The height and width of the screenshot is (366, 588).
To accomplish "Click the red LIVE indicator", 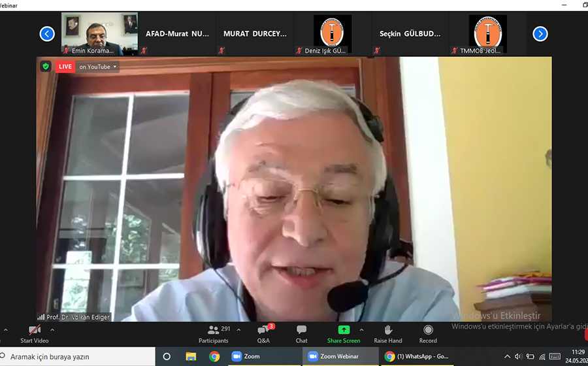I will [65, 67].
